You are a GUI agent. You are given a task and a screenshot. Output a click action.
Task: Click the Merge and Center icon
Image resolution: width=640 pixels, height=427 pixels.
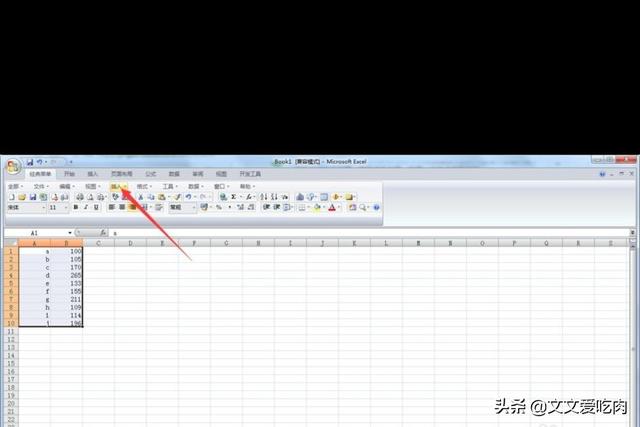[x=145, y=207]
